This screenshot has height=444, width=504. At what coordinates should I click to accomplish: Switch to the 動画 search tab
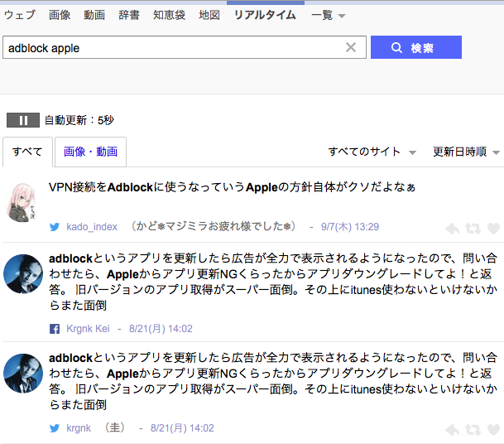(x=94, y=15)
